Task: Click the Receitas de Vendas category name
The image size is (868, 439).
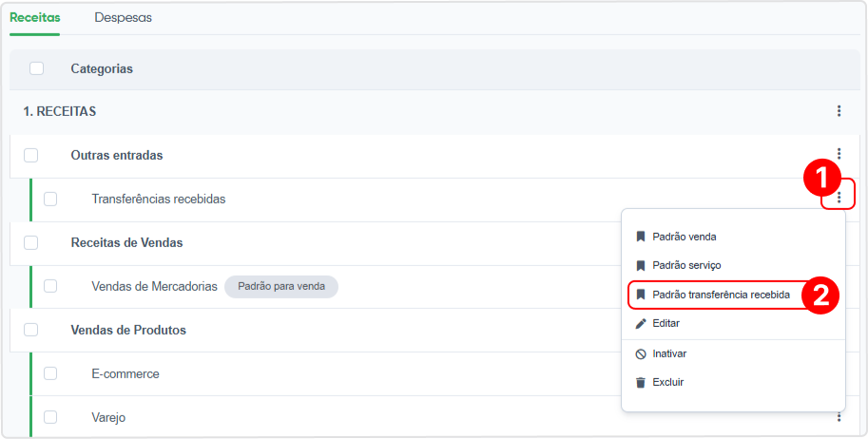Action: [126, 242]
